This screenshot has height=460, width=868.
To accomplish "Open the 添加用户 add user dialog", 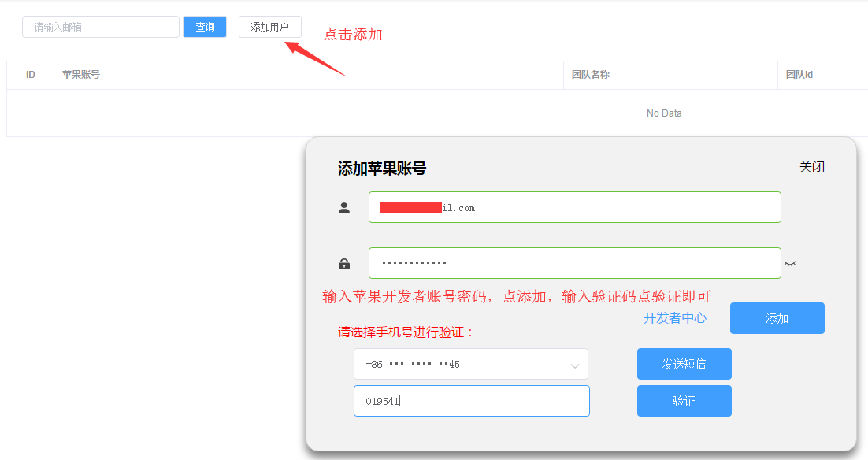I will [270, 27].
